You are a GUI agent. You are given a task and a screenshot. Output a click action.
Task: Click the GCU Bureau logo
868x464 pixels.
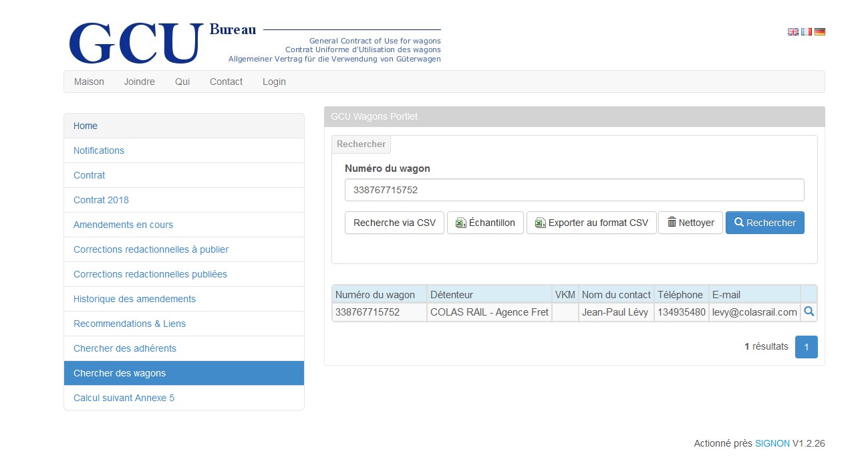click(x=136, y=43)
